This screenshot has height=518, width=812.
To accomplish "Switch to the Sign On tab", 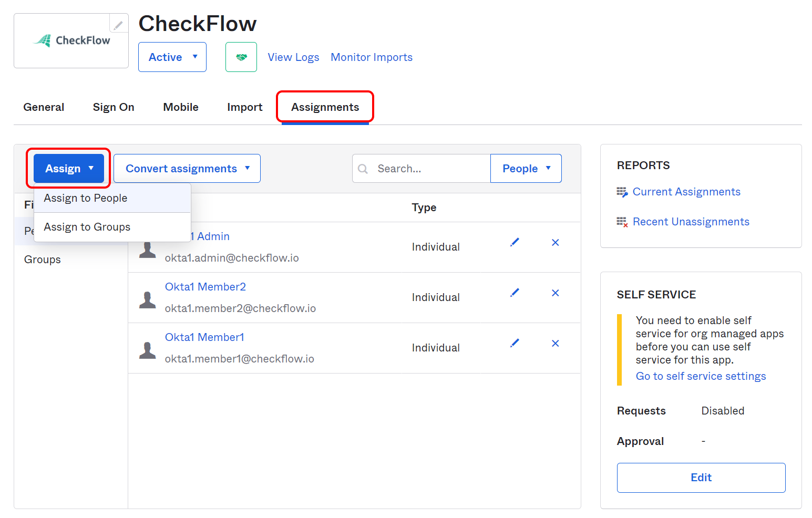I will click(114, 107).
